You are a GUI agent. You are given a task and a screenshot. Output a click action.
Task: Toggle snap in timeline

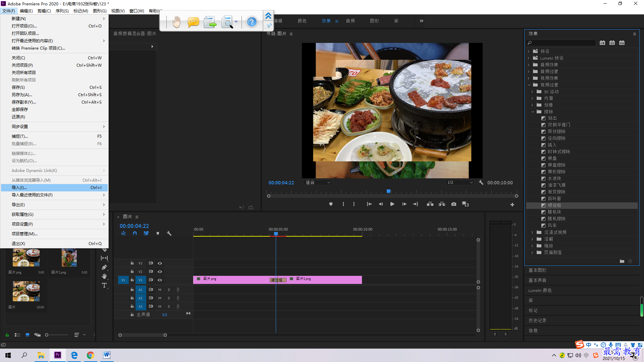click(x=135, y=233)
